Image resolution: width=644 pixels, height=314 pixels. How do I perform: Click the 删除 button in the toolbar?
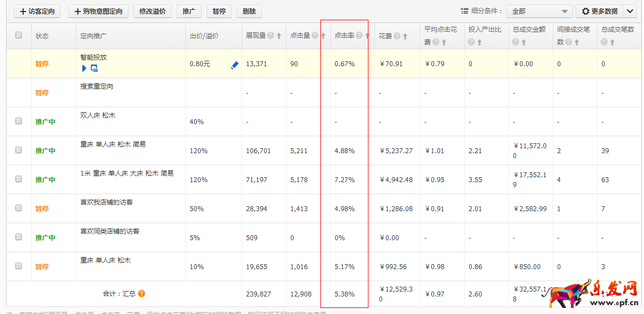point(249,11)
